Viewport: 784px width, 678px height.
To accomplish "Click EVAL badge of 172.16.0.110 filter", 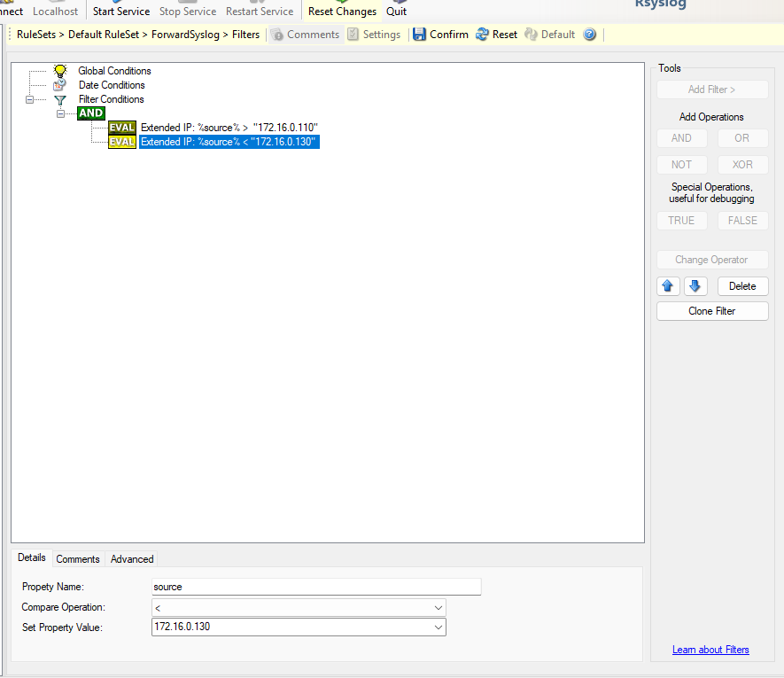I will pyautogui.click(x=122, y=128).
